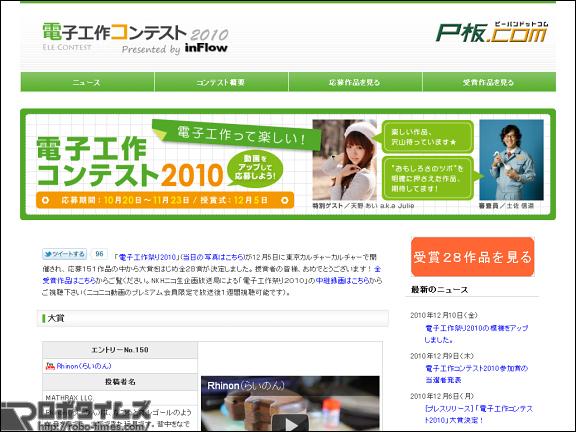The image size is (576, 432).
Task: Click the date 2010年12月10日(金)
Action: tap(444, 315)
